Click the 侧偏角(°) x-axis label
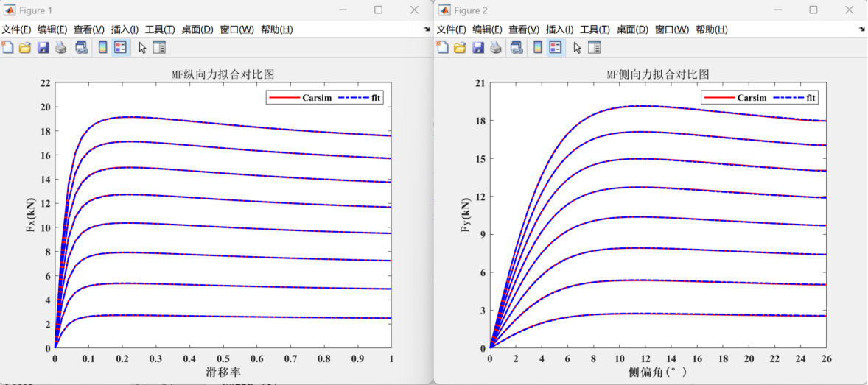Screen dimensions: 868x385 click(x=658, y=372)
